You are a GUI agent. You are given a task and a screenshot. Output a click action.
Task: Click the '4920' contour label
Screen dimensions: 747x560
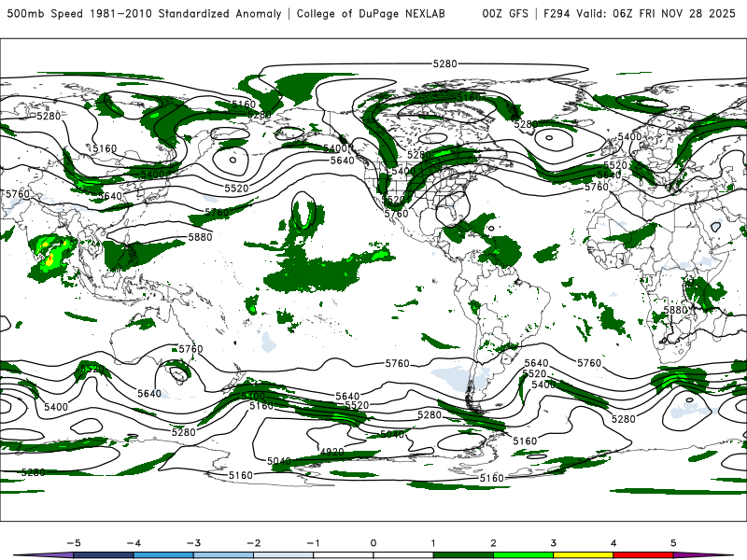332,452
